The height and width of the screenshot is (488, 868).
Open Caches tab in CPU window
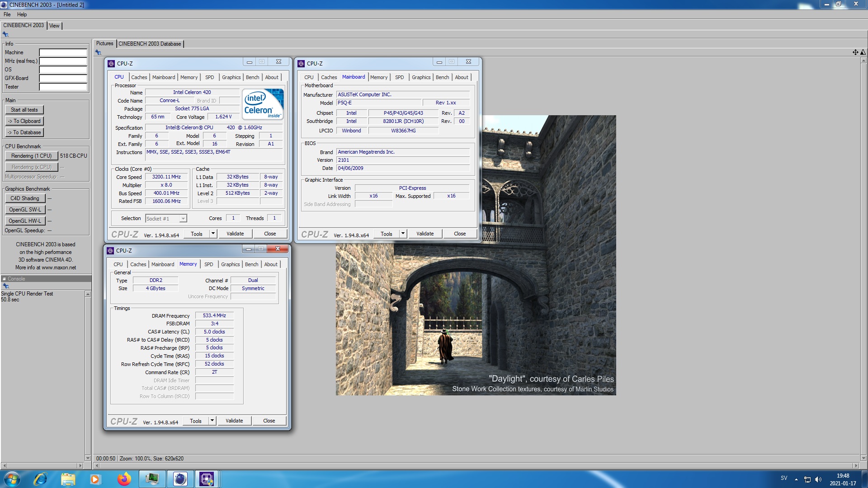139,77
